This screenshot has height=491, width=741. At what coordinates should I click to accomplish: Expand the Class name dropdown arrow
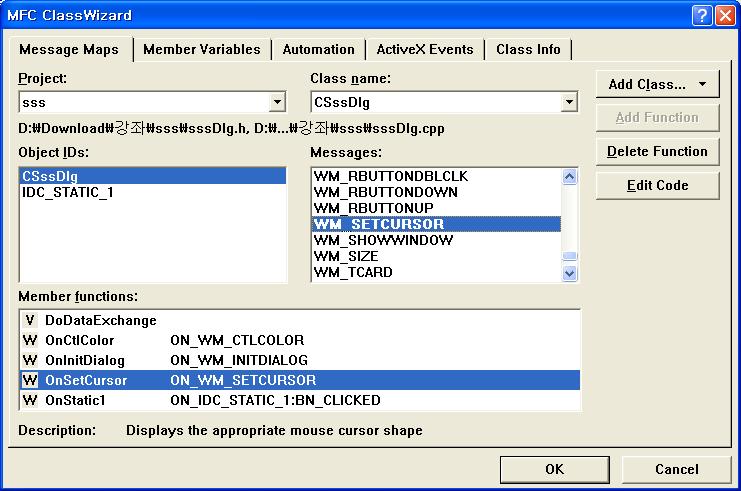tap(569, 102)
